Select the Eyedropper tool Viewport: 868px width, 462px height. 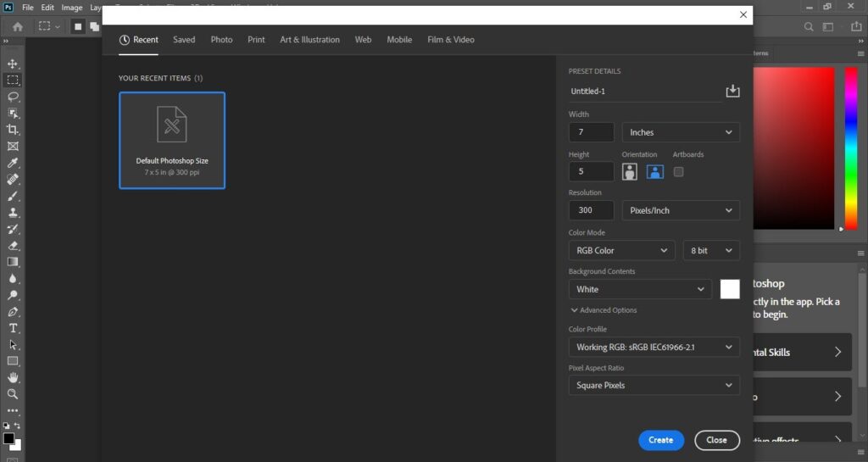click(x=12, y=163)
